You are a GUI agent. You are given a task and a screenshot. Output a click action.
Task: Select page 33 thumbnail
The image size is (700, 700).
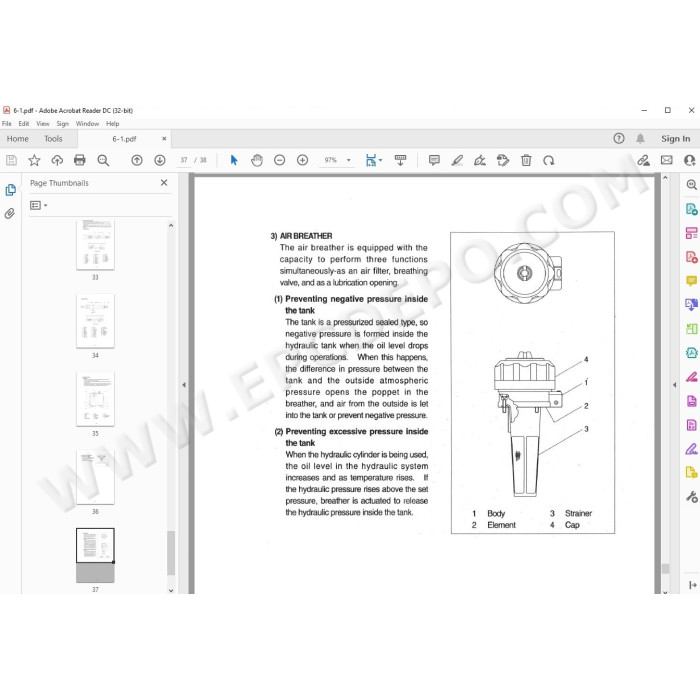pos(95,245)
